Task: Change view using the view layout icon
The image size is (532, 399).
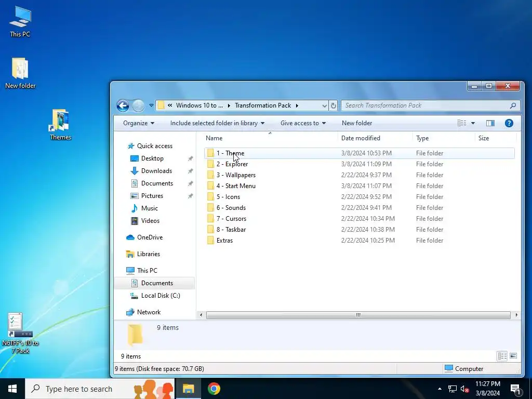Action: click(462, 123)
